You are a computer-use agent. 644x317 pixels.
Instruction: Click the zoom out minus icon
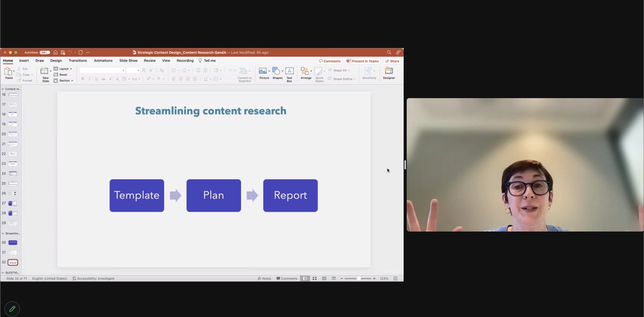342,278
